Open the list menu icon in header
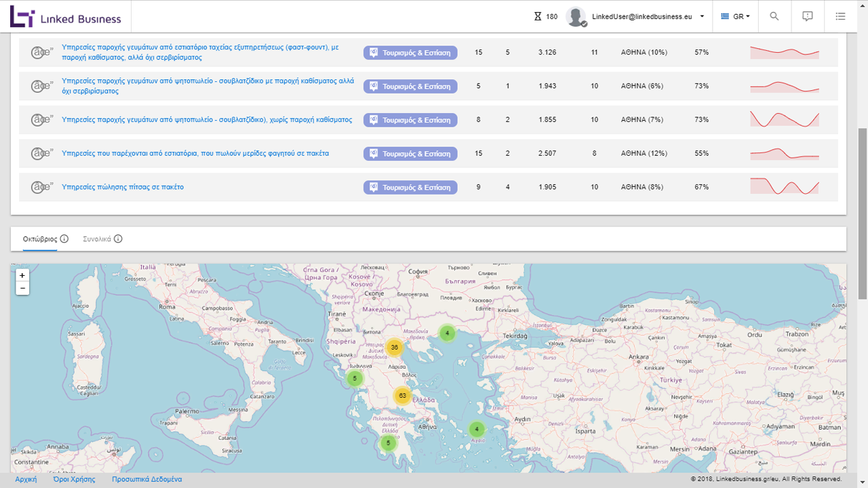868x488 pixels. point(841,16)
